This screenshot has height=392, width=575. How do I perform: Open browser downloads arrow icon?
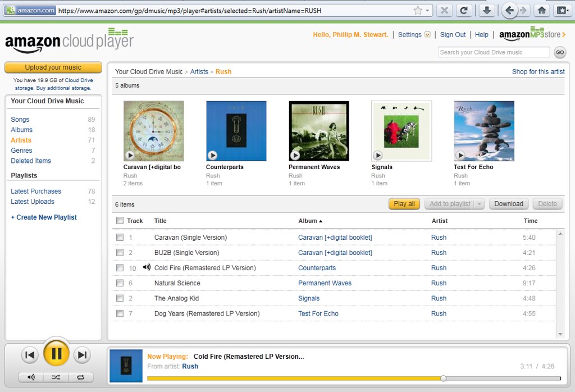487,10
